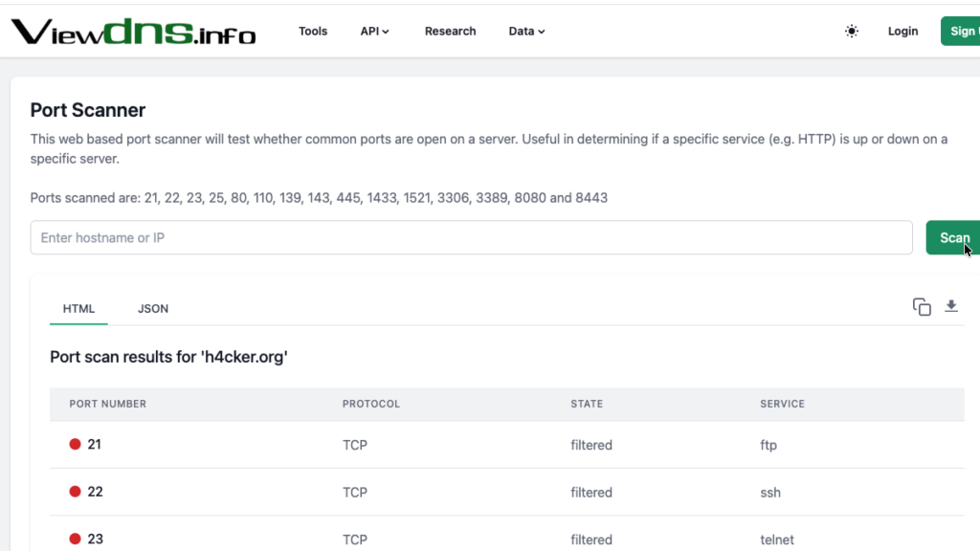
Task: Click TCP in the port 21 row
Action: (354, 445)
